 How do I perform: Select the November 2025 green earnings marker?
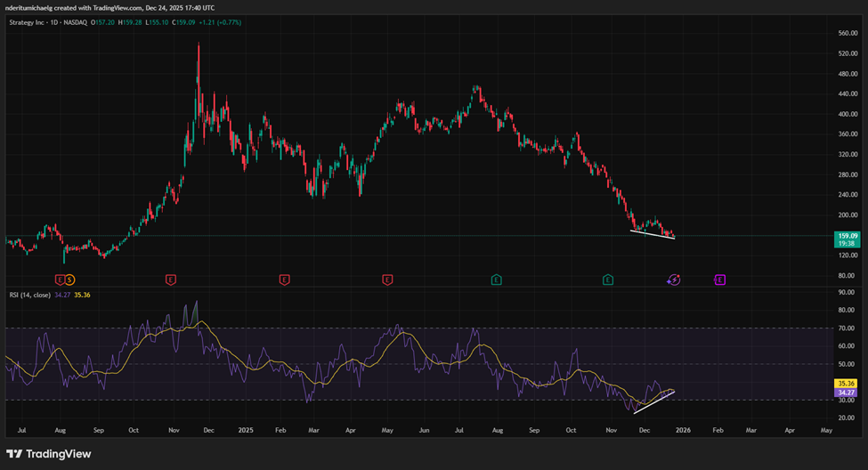tap(608, 280)
